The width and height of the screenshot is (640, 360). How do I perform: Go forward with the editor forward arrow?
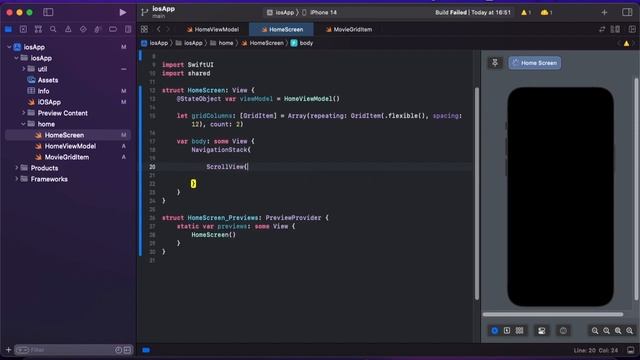(167, 29)
